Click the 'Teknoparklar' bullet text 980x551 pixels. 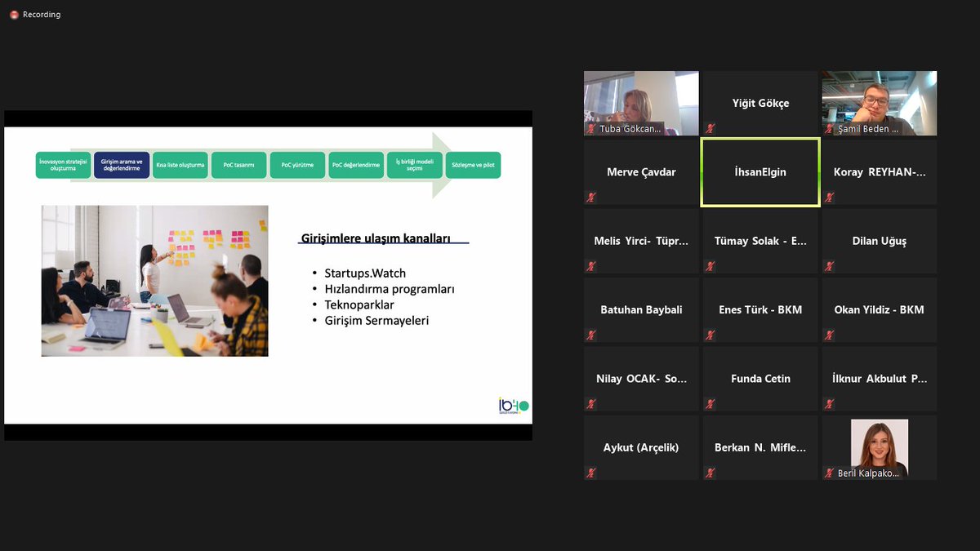coord(359,304)
